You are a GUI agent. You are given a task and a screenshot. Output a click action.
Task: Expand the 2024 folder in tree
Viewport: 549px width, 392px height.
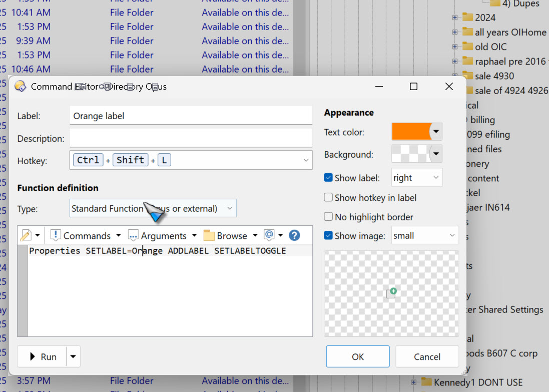click(x=454, y=17)
